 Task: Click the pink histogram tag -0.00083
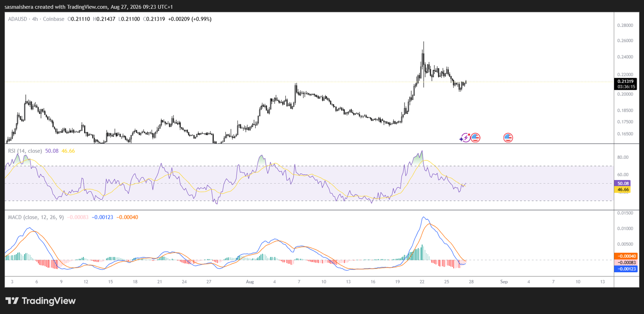[626, 263]
